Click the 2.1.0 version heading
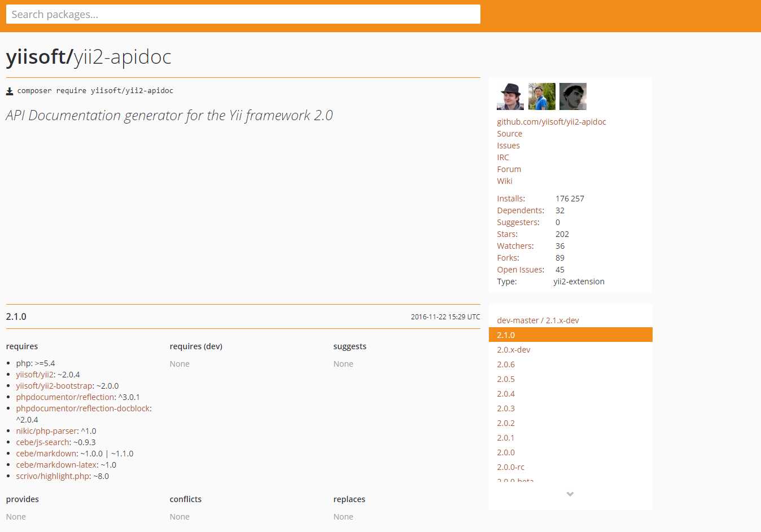 click(x=16, y=316)
